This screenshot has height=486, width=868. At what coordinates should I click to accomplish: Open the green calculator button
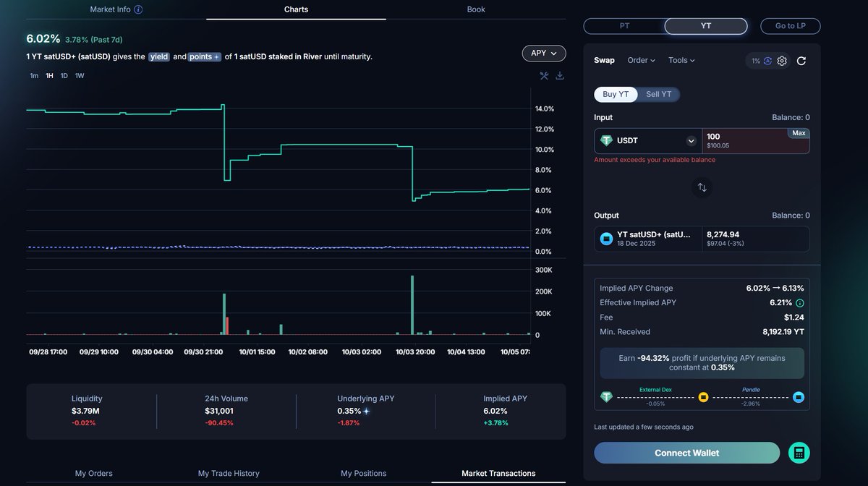click(x=799, y=453)
